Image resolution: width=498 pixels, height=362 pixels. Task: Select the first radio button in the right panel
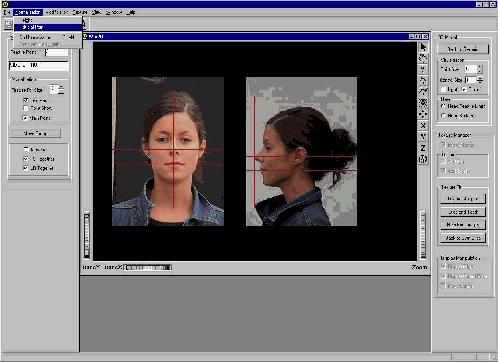[443, 106]
